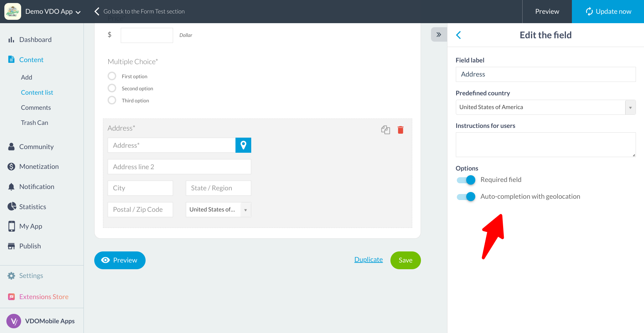Toggle the Required field switch
The height and width of the screenshot is (333, 644).
(x=466, y=180)
